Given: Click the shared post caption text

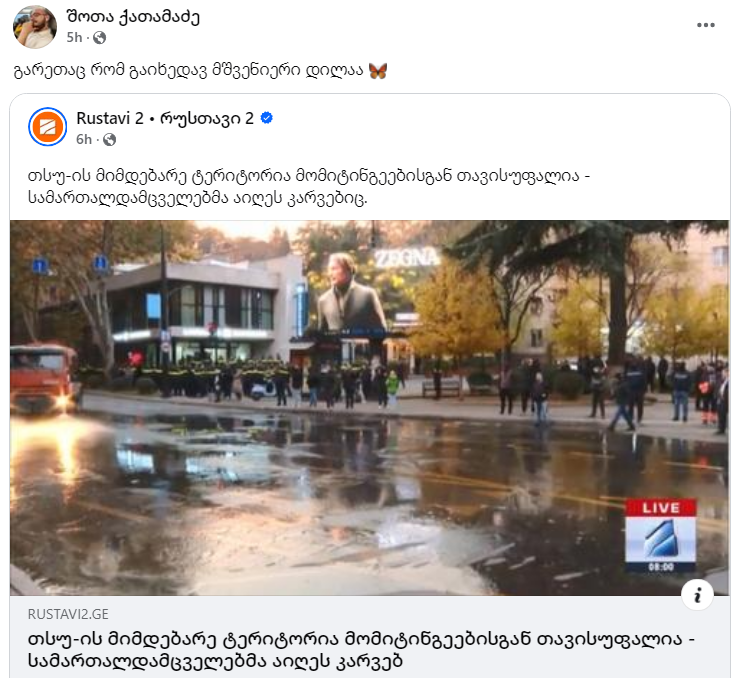Looking at the screenshot, I should pos(309,187).
